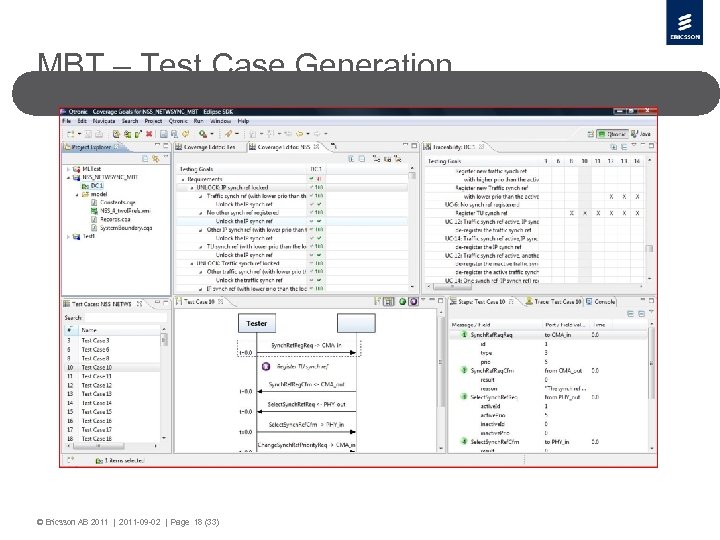This screenshot has height=540, width=720.
Task: Select the Steps: Test Case 10 tab
Action: 482,302
